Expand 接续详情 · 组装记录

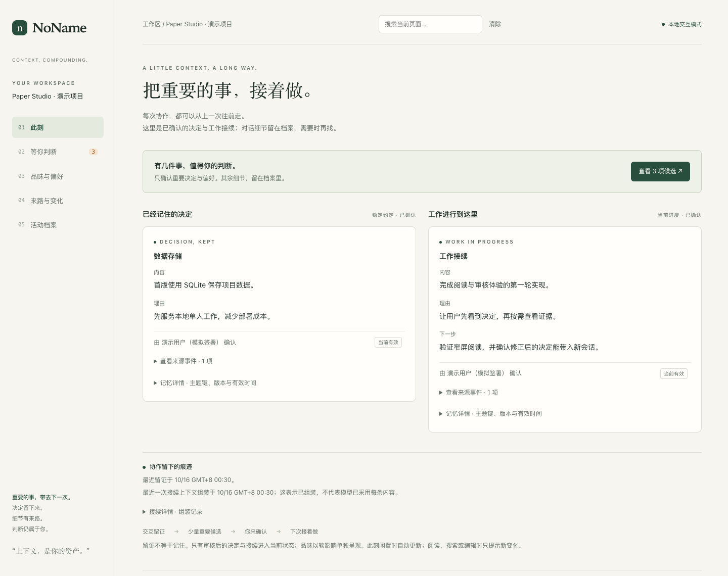tap(172, 512)
